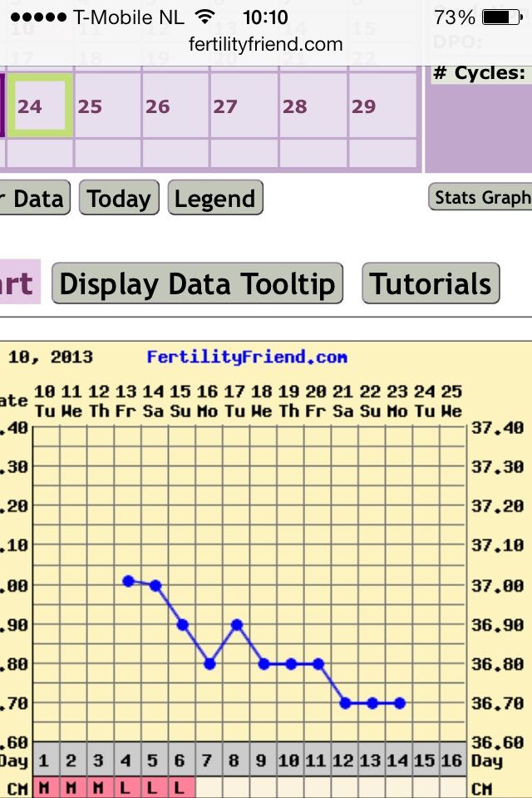Screen dimensions: 532x798
Task: Tap the fertilityfriend.com address bar
Action: pos(266,44)
